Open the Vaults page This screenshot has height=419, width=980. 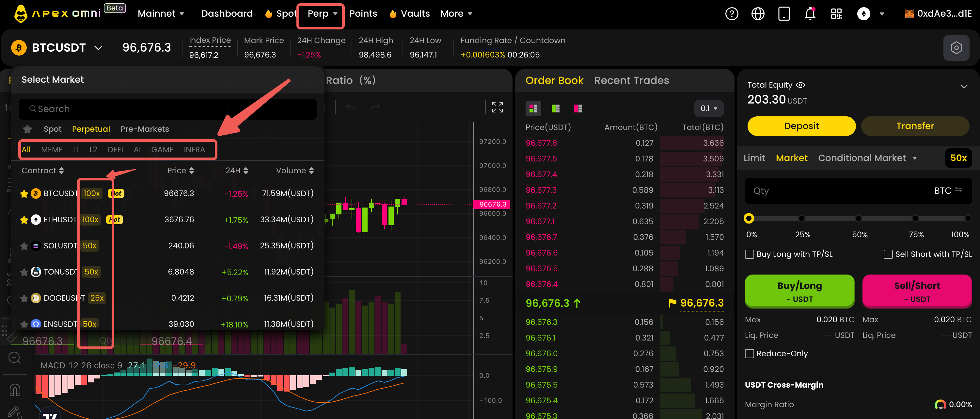[x=409, y=14]
